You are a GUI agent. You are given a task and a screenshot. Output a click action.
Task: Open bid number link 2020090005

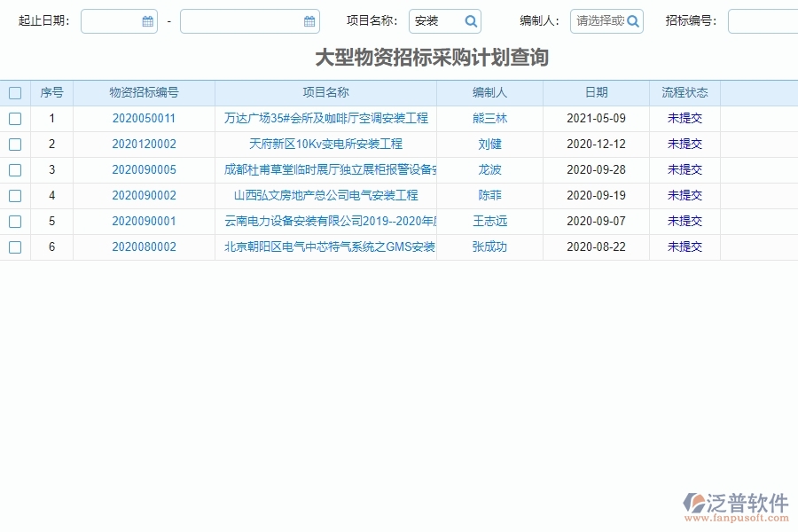click(x=146, y=169)
